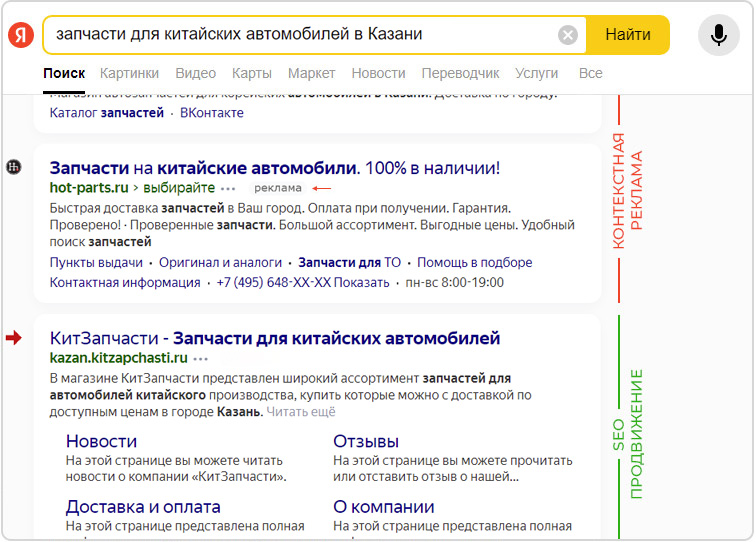Activate voice search microphone icon
This screenshot has height=542, width=756.
point(718,35)
